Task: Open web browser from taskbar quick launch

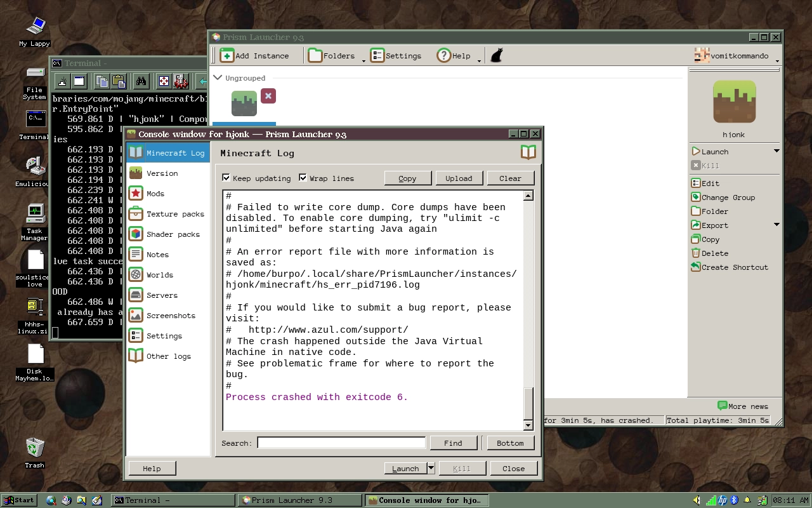Action: pyautogui.click(x=51, y=500)
